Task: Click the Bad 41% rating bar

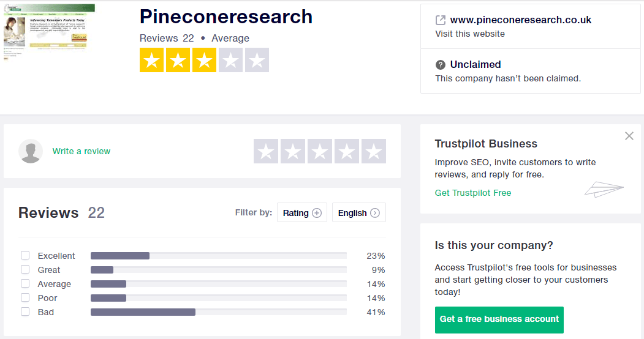Action: click(x=219, y=312)
